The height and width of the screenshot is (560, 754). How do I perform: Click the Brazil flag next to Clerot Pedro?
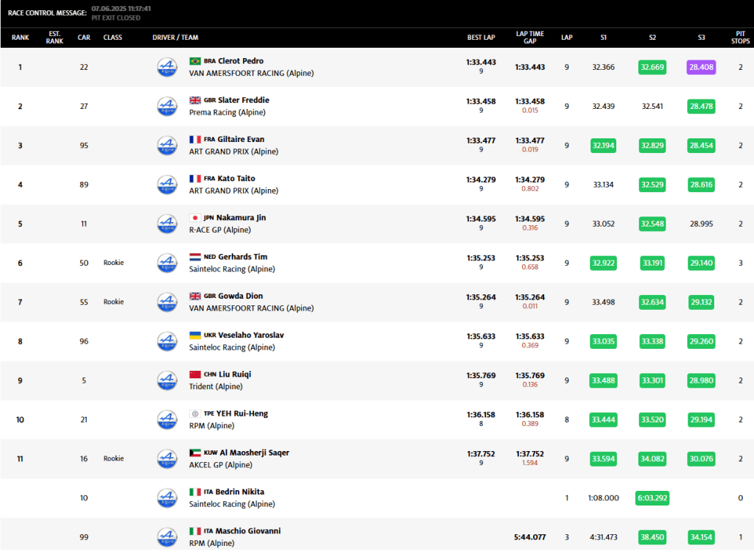coord(195,61)
